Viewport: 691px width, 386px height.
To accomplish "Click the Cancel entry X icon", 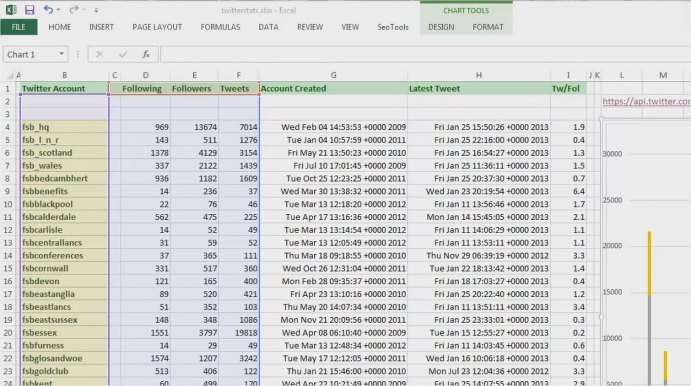I will 100,54.
